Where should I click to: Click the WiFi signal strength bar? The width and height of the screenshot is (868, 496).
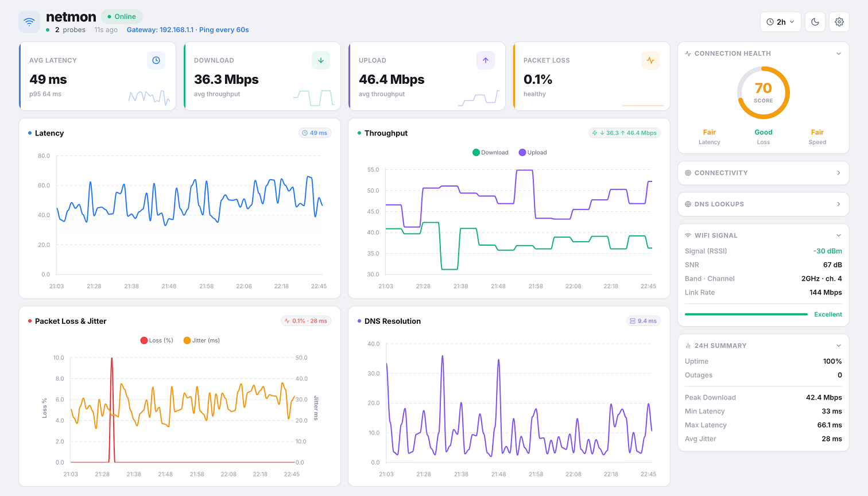coord(746,315)
